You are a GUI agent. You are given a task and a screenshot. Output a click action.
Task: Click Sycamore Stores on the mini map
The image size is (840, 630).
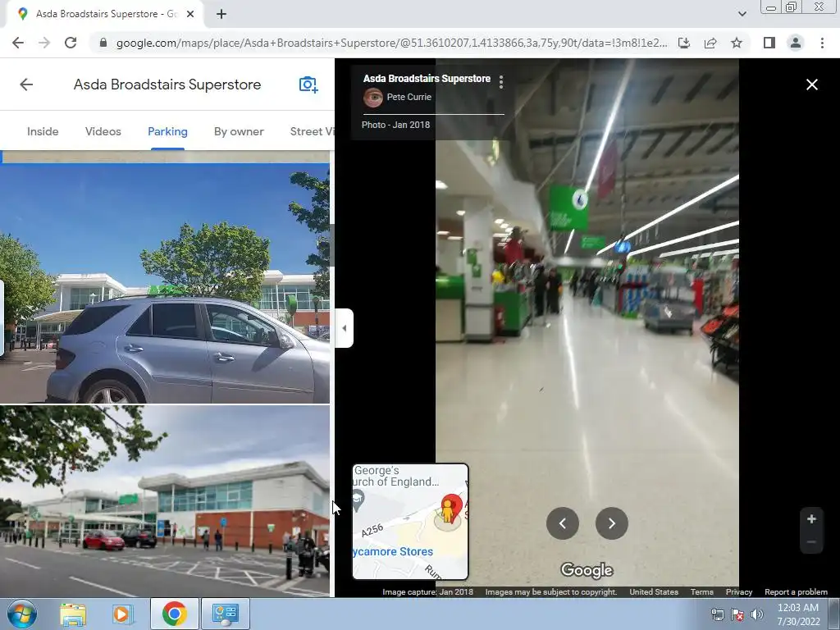(x=393, y=551)
